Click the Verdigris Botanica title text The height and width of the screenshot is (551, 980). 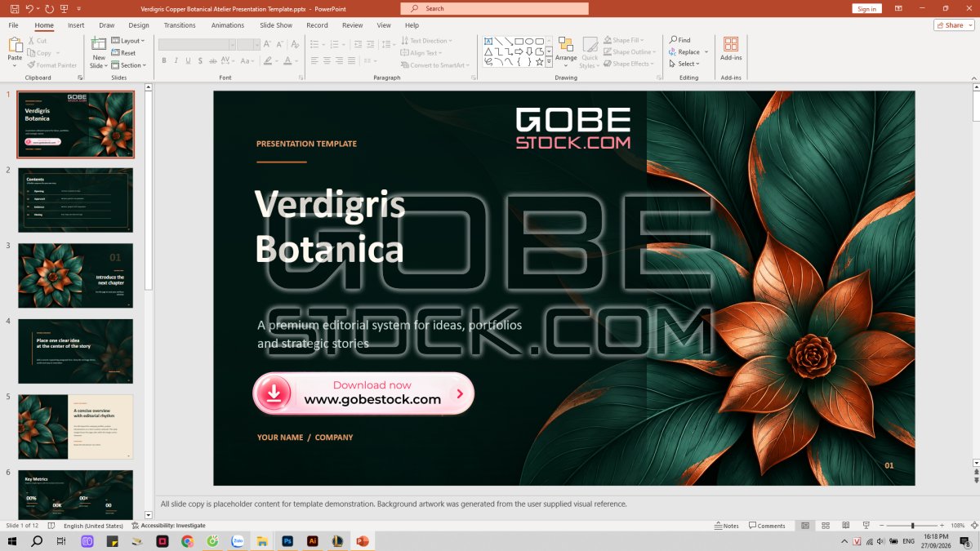(x=330, y=226)
